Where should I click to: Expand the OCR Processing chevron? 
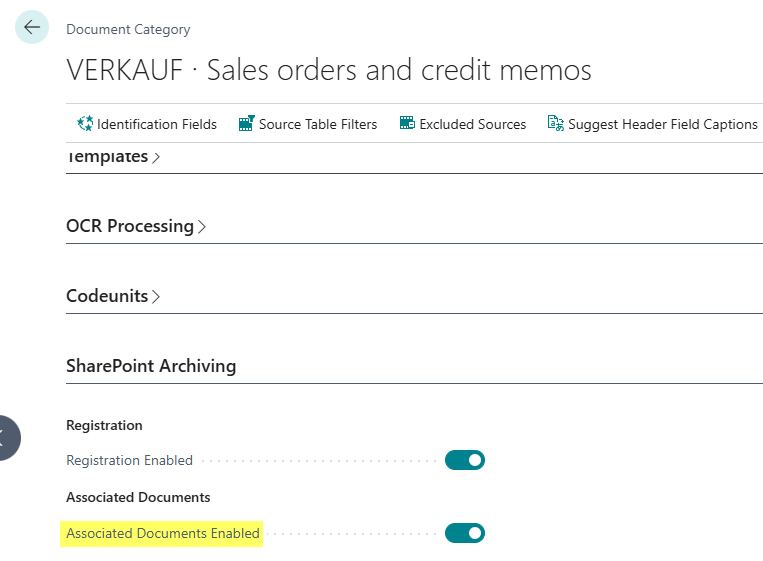[x=202, y=227]
